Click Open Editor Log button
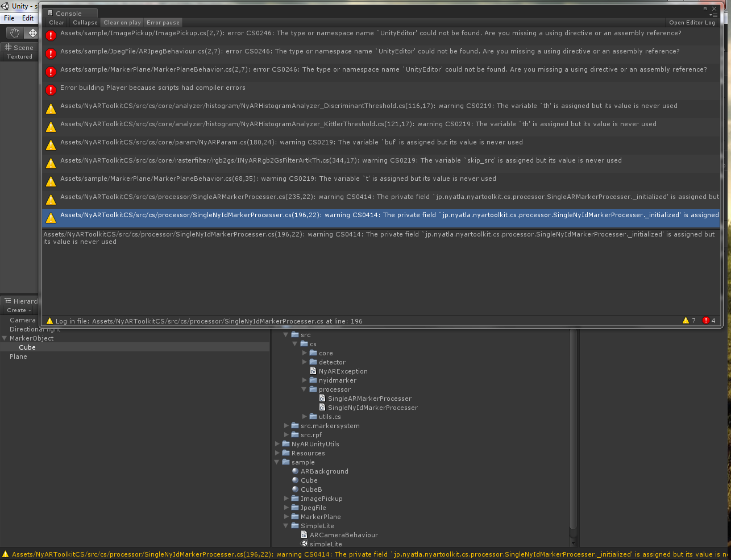 (x=692, y=23)
